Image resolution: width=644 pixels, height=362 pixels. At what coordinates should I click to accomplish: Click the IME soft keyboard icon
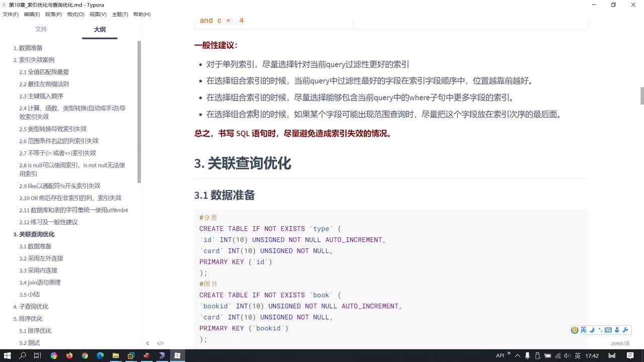click(608, 330)
